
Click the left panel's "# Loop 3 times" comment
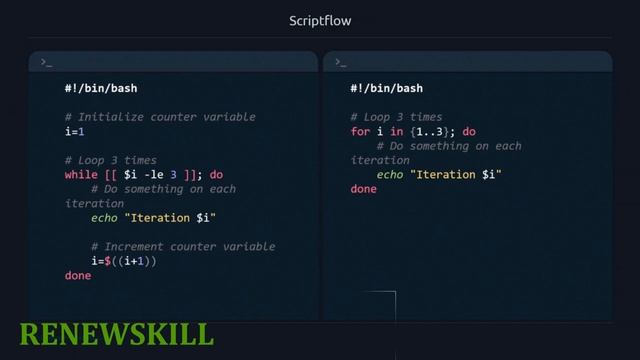(x=111, y=160)
